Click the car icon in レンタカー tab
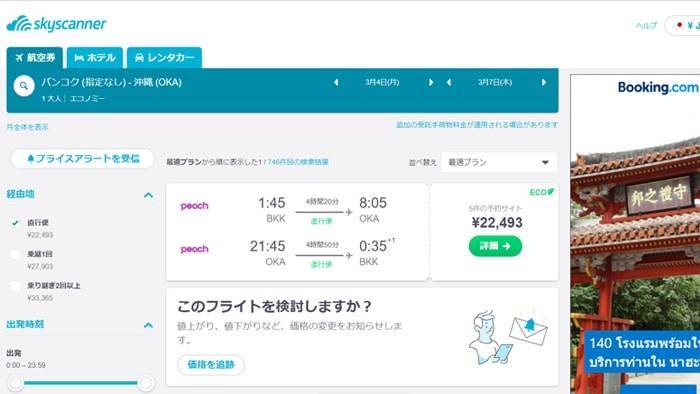Viewport: 700px width, 394px height. click(139, 58)
